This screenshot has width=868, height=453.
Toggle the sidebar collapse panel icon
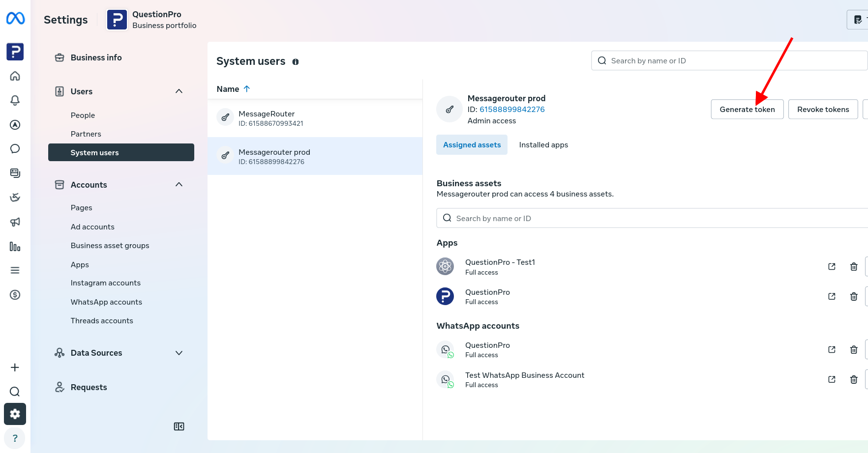tap(179, 426)
